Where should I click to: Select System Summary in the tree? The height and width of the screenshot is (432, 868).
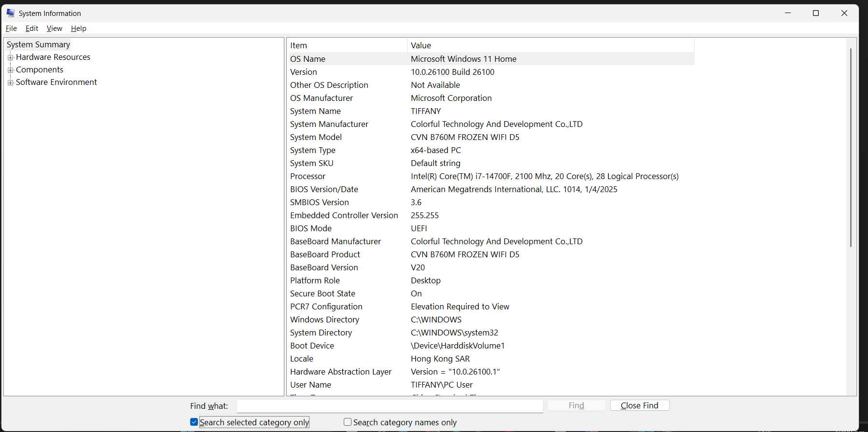pyautogui.click(x=39, y=44)
